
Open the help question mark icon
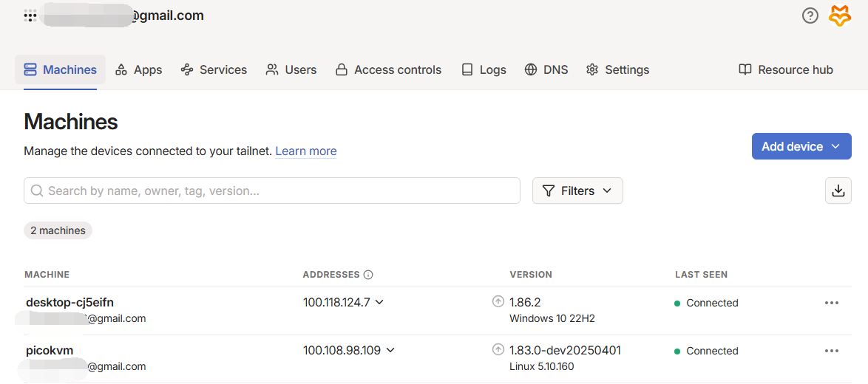[810, 16]
